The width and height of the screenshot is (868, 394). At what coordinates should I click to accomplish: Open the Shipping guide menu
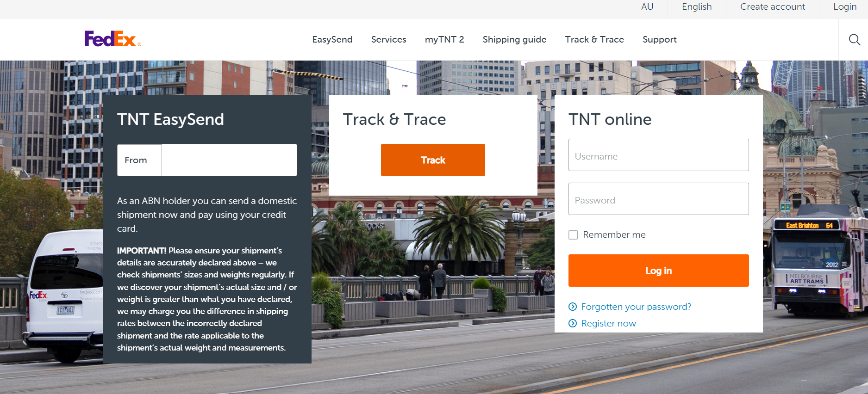514,40
